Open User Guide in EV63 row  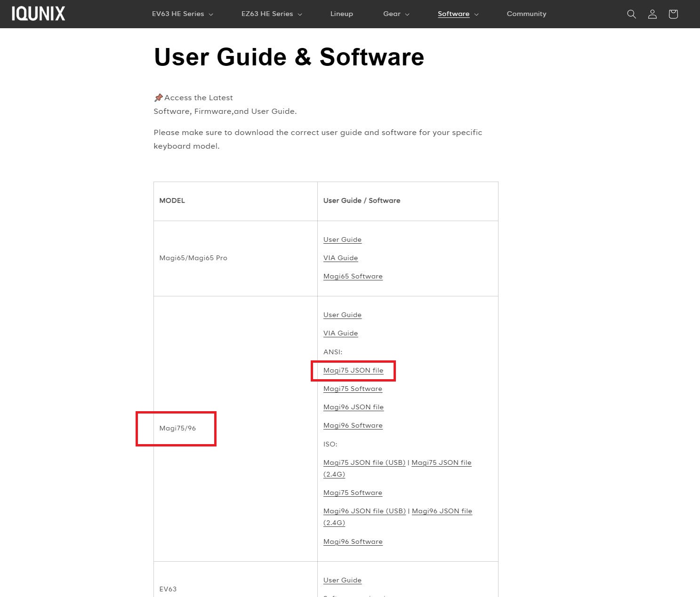(342, 580)
